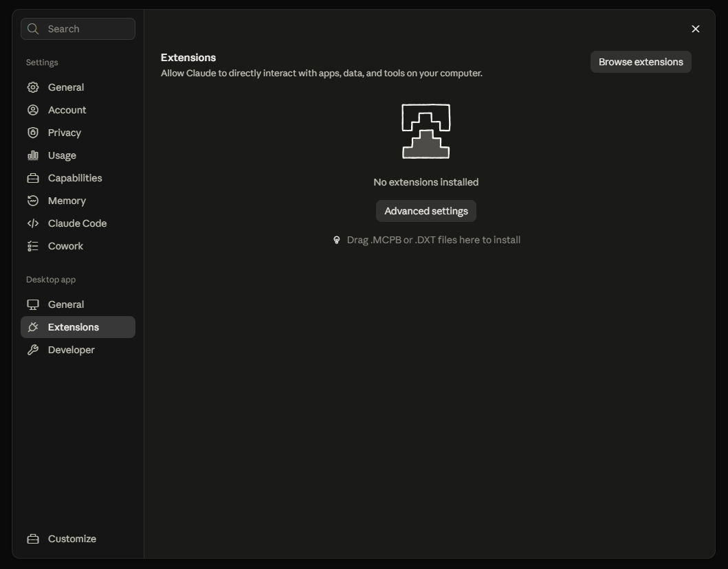Image resolution: width=728 pixels, height=569 pixels.
Task: Click the Claude Code brackets icon
Action: (33, 224)
